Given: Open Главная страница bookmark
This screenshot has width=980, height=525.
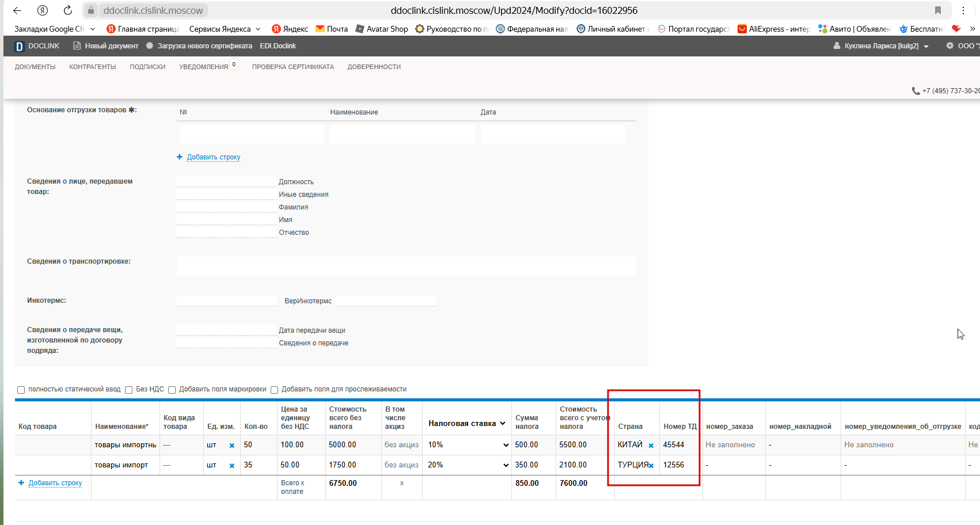Looking at the screenshot, I should tap(143, 29).
